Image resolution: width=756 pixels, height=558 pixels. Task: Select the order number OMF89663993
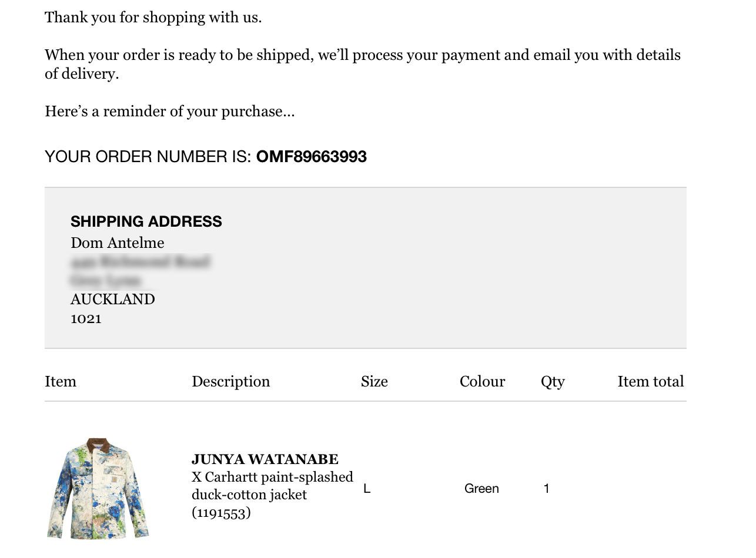tap(312, 157)
